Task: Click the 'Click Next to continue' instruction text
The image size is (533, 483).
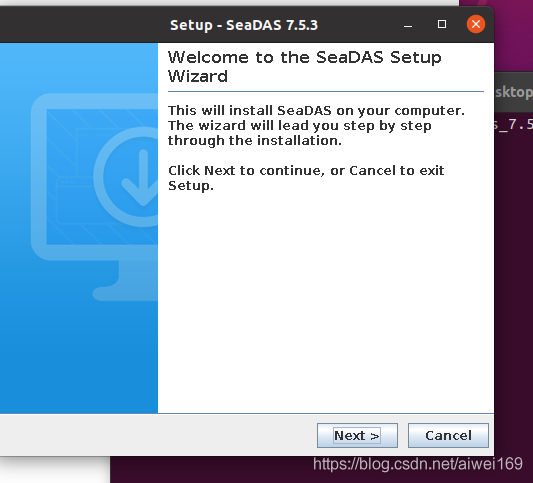Action: coord(306,178)
